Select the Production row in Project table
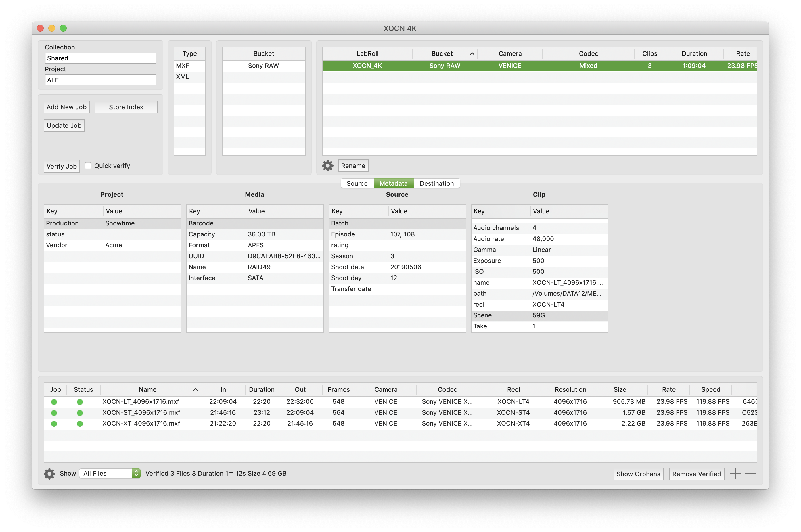Image resolution: width=801 pixels, height=532 pixels. (x=112, y=223)
